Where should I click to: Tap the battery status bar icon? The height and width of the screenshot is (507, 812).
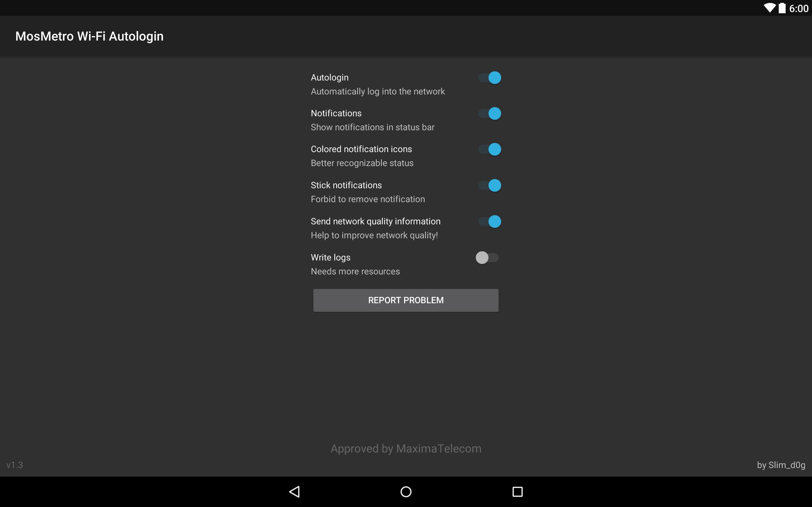[x=782, y=8]
